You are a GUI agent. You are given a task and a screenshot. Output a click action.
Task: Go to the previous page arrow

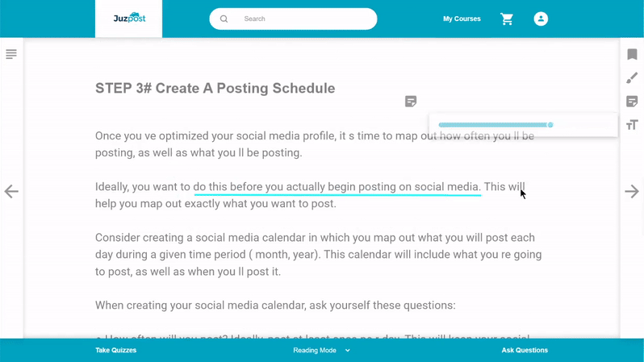point(11,191)
